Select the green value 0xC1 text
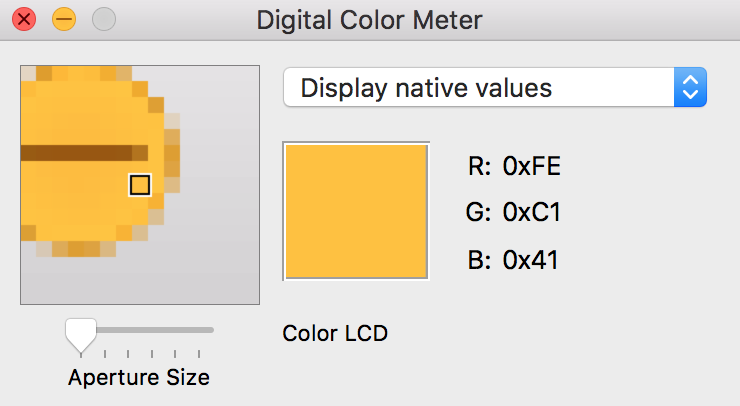Viewport: 740px width, 406px height. click(531, 213)
